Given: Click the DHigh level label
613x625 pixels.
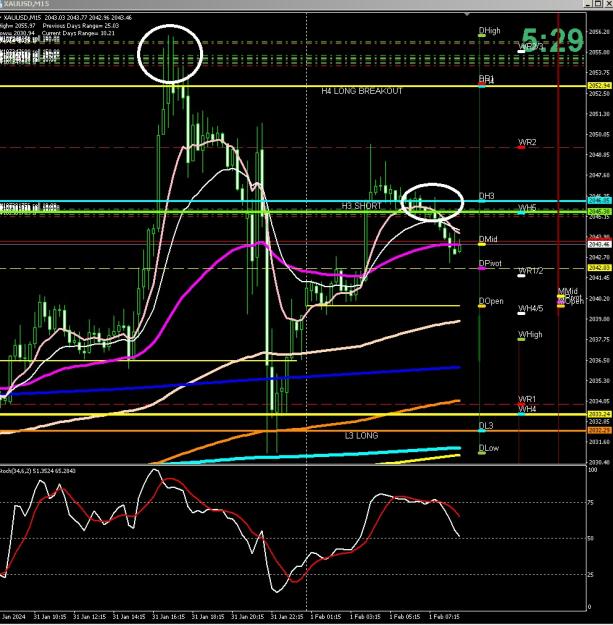Looking at the screenshot, I should tap(489, 31).
